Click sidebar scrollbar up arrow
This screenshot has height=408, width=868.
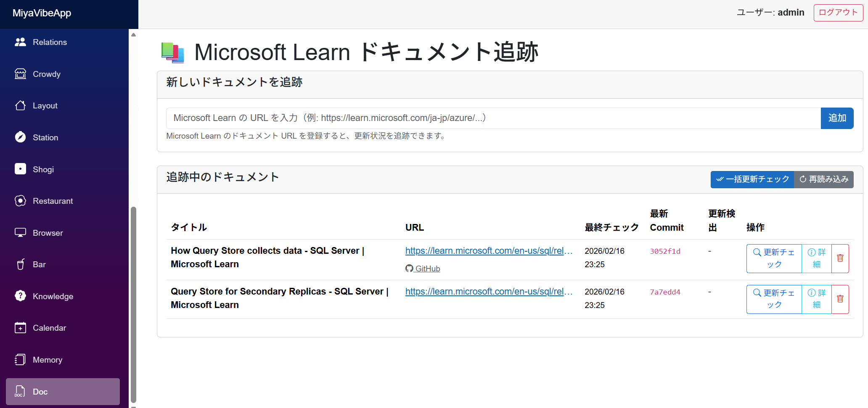tap(133, 34)
